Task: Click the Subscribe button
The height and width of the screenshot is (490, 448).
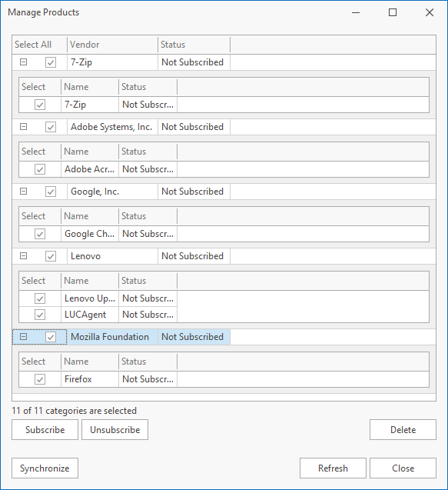Action: coord(45,430)
